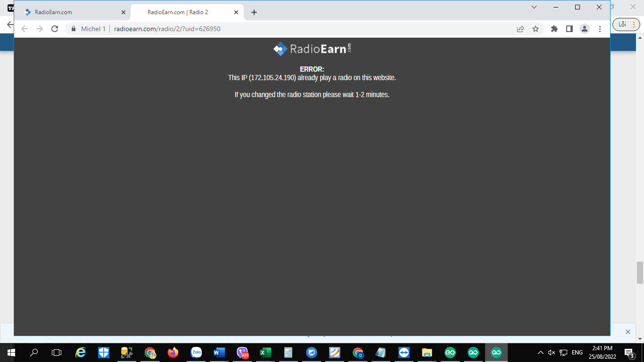Open the orange-striped app on taskbar

[x=335, y=353]
